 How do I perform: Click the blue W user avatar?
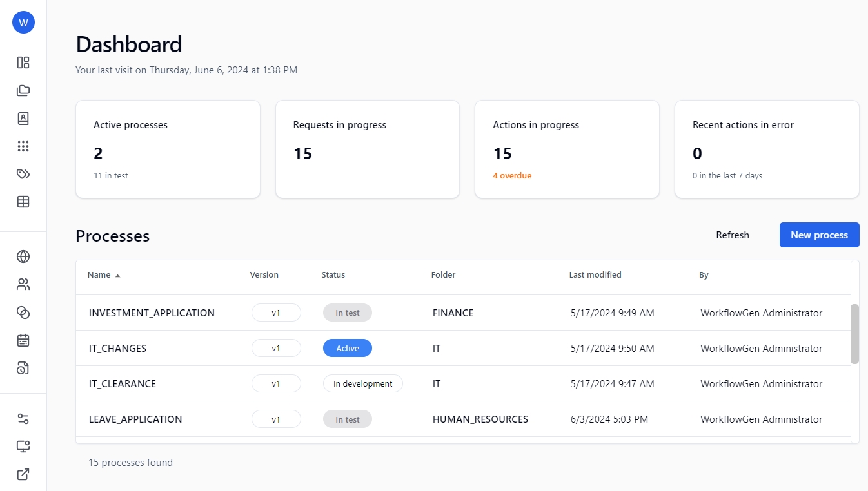pos(23,23)
